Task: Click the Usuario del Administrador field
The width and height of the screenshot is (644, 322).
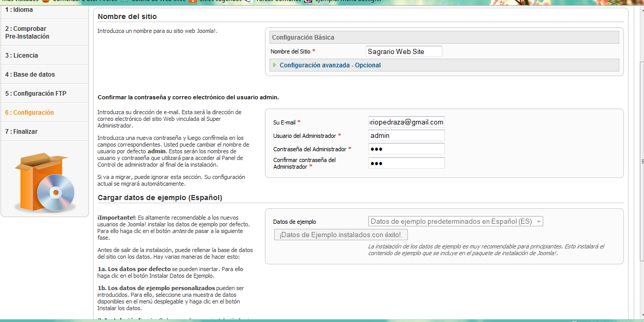Action: point(406,136)
